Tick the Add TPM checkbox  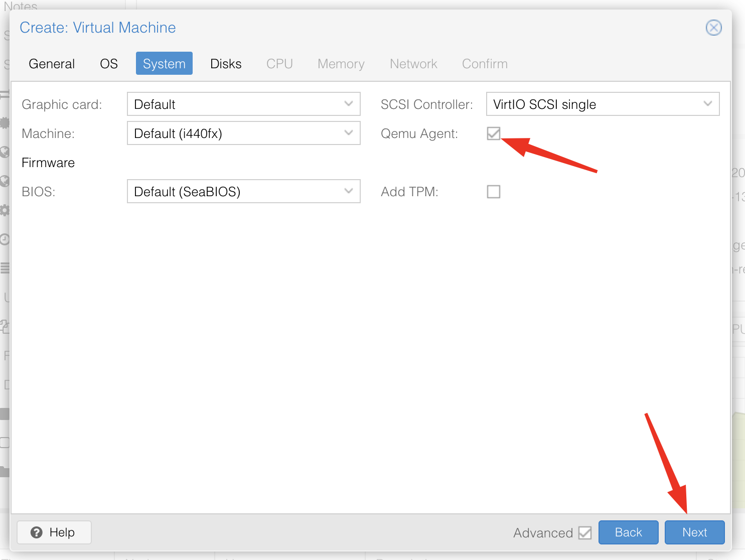pyautogui.click(x=493, y=192)
